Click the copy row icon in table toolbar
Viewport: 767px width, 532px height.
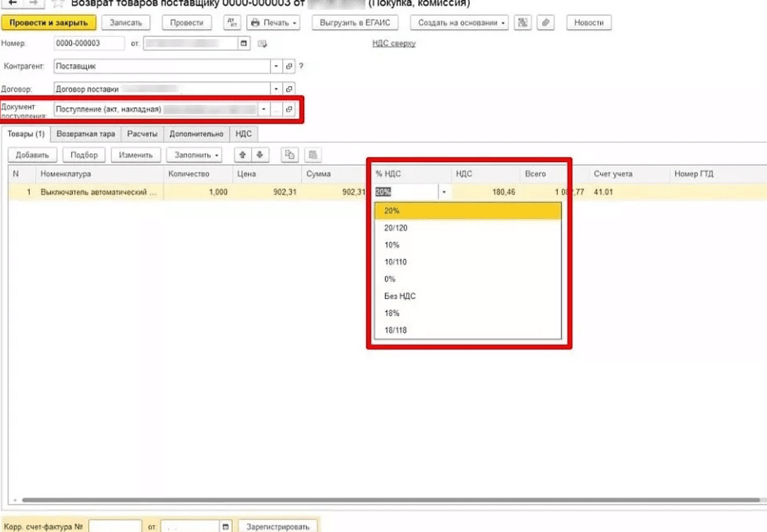(x=289, y=155)
